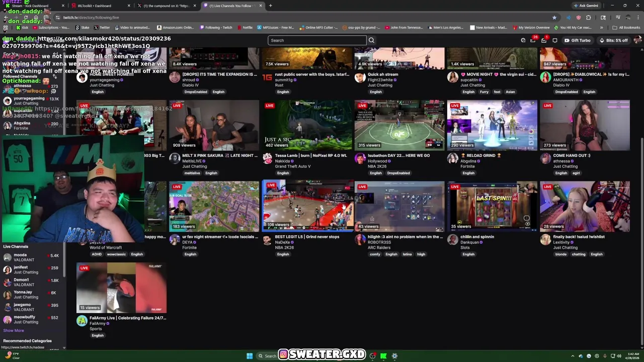The width and height of the screenshot is (644, 362).
Task: Open Flight23white channel avatar
Action: (360, 77)
